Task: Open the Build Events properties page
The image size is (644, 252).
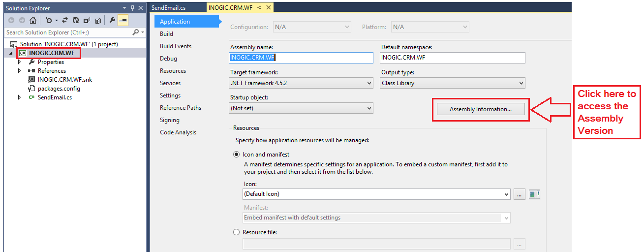Action: (x=176, y=46)
